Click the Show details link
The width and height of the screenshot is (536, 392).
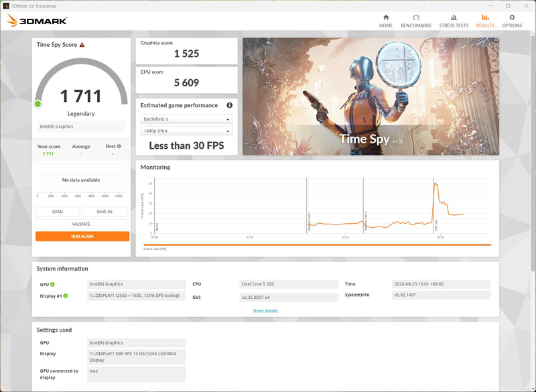(265, 311)
